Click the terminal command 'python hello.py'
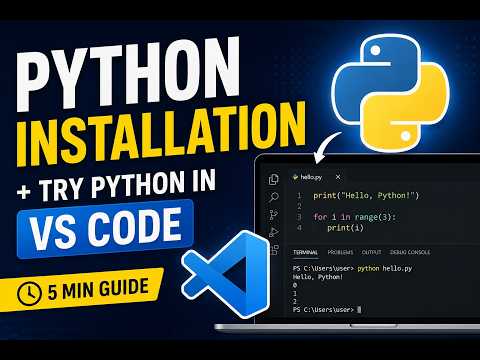Screen dimensions: 480x360 [x=385, y=269]
